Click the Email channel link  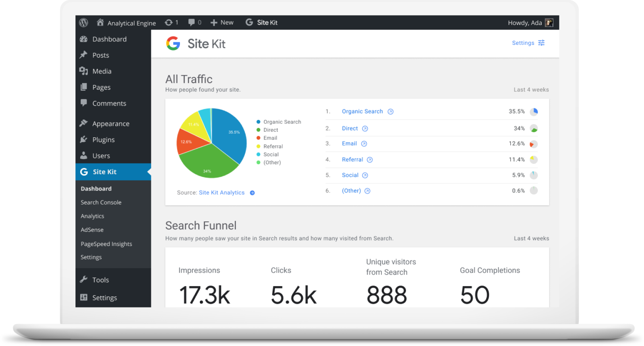349,144
